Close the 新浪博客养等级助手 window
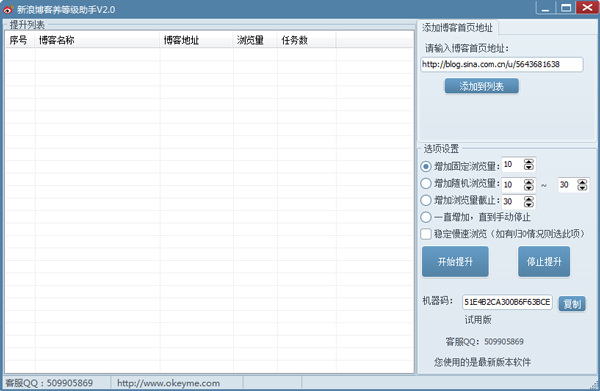Image resolution: width=600 pixels, height=391 pixels. (587, 8)
